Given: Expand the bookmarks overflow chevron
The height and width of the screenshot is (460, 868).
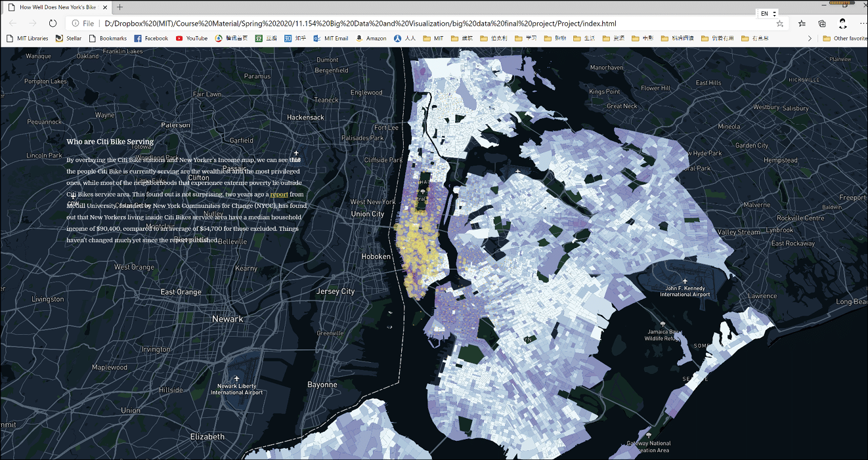Looking at the screenshot, I should coord(810,39).
